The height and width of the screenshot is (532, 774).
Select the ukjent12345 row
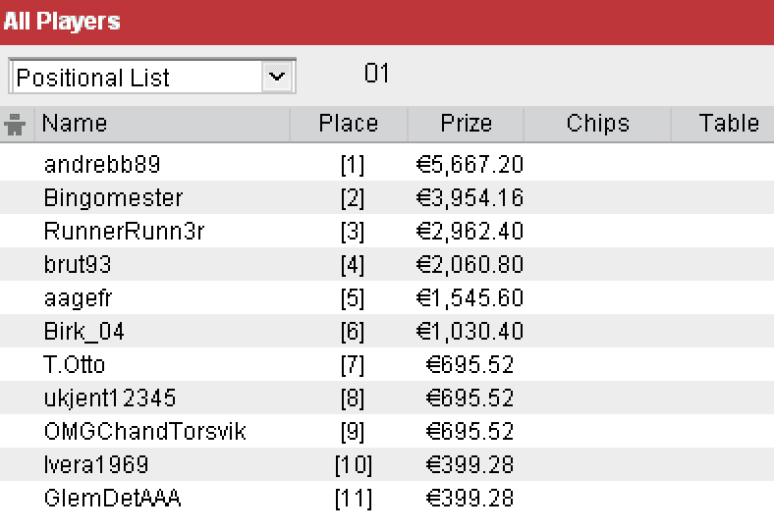click(x=387, y=398)
